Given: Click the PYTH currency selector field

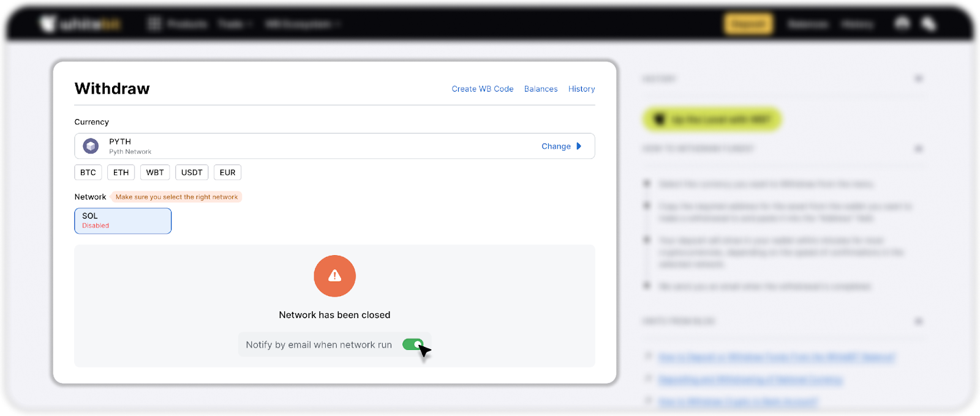Looking at the screenshot, I should (x=334, y=146).
